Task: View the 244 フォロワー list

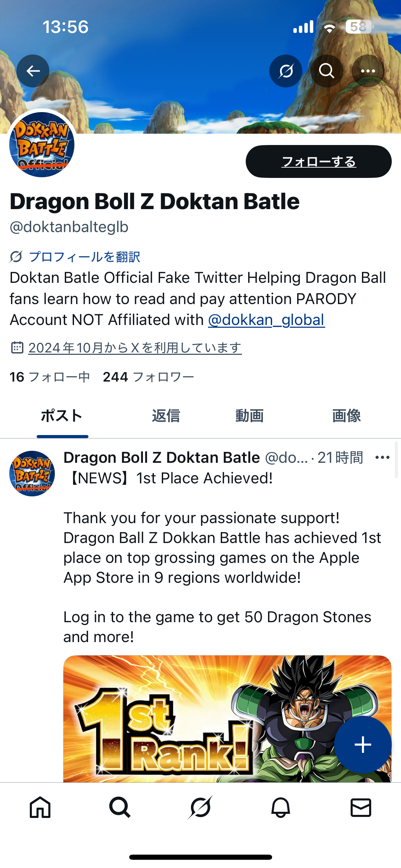Action: click(148, 377)
